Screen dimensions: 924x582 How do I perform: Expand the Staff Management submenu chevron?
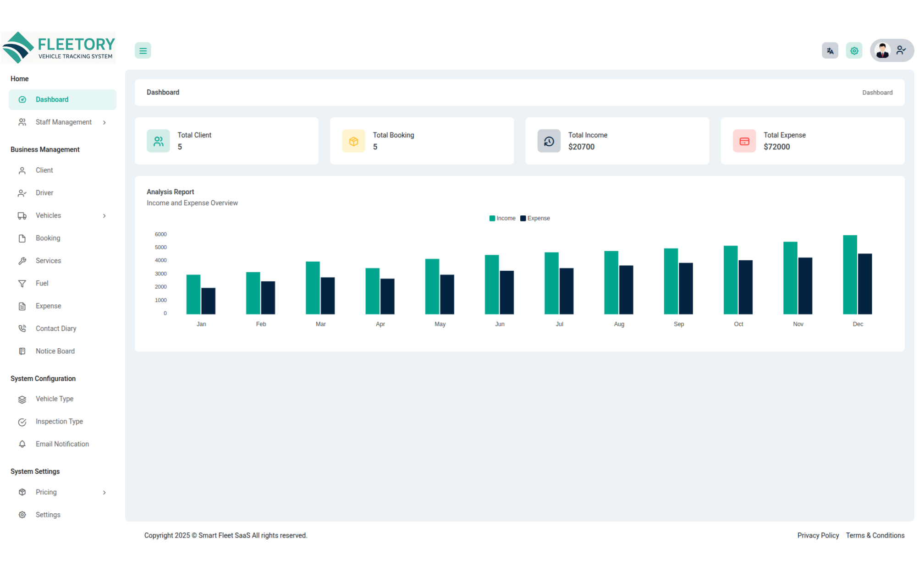click(104, 123)
